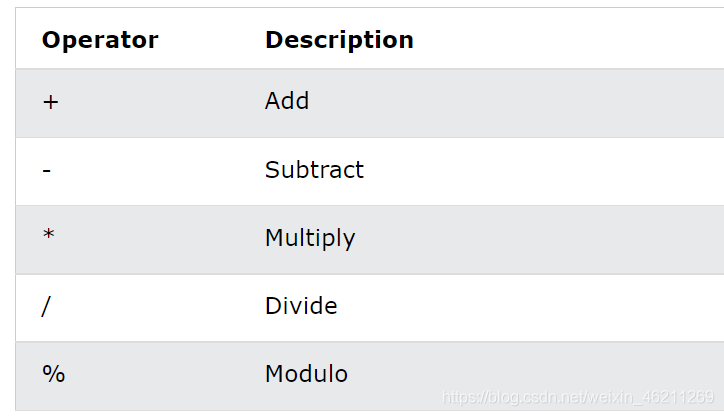Click the Subtract description text

coord(314,170)
